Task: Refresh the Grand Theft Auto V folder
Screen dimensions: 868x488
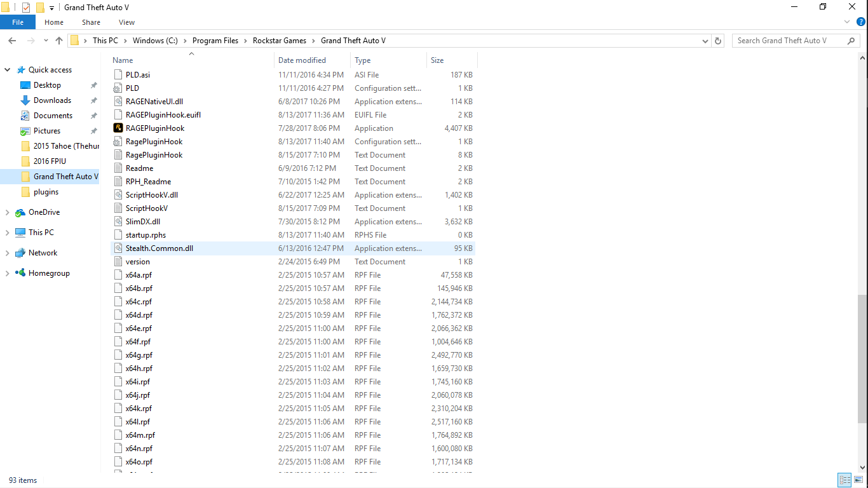Action: click(719, 41)
